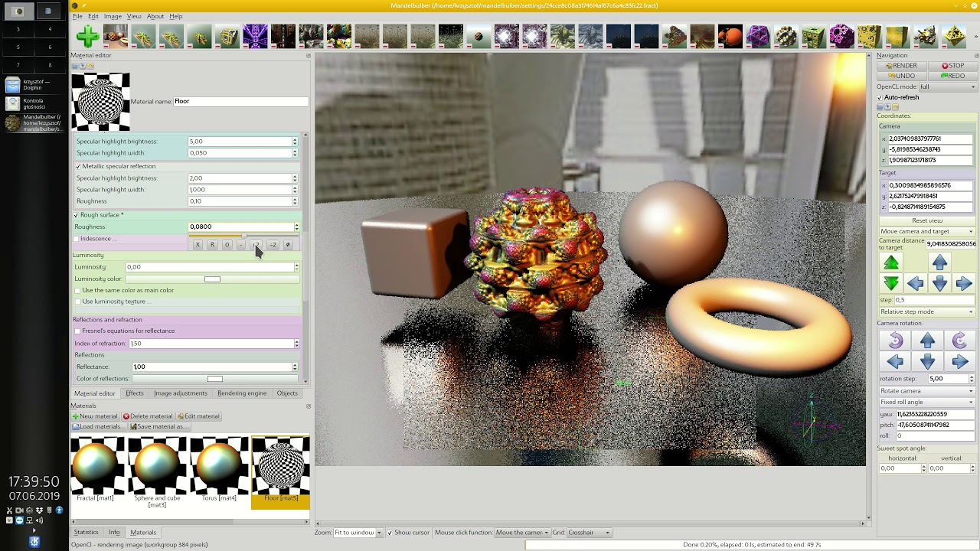Open the Zoom Fit to window dropdown

[x=358, y=533]
